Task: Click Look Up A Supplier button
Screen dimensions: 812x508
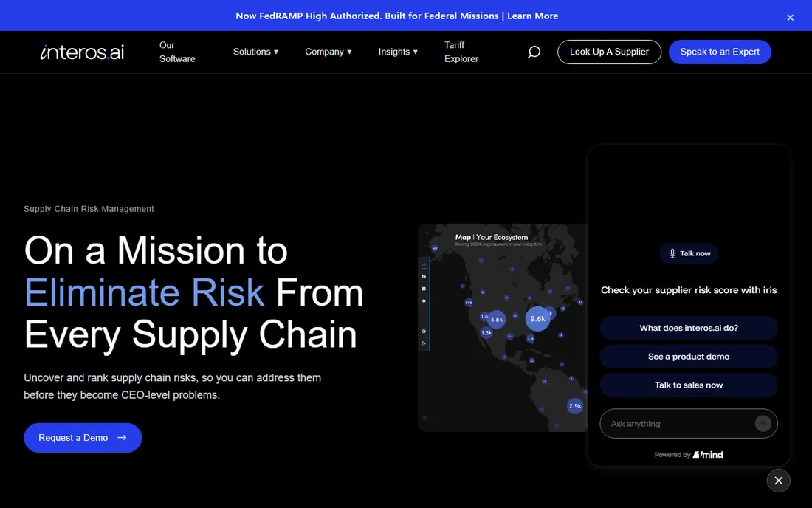Action: [x=609, y=52]
